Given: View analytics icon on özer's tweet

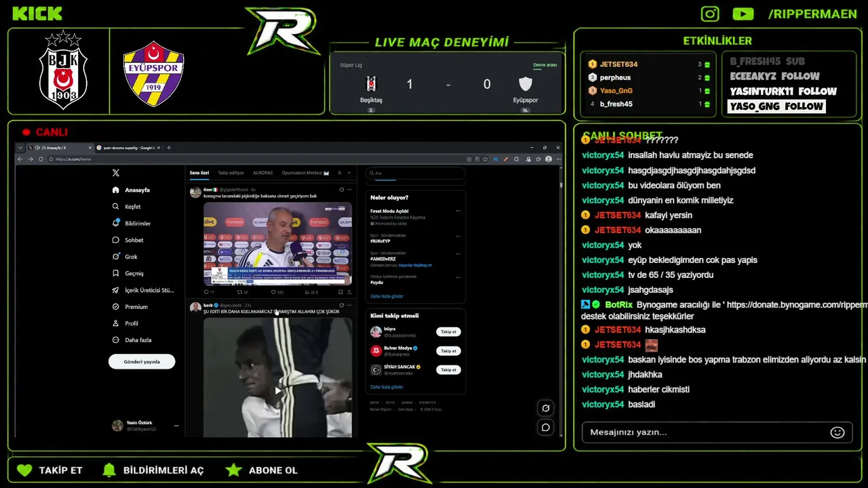Looking at the screenshot, I should point(307,292).
